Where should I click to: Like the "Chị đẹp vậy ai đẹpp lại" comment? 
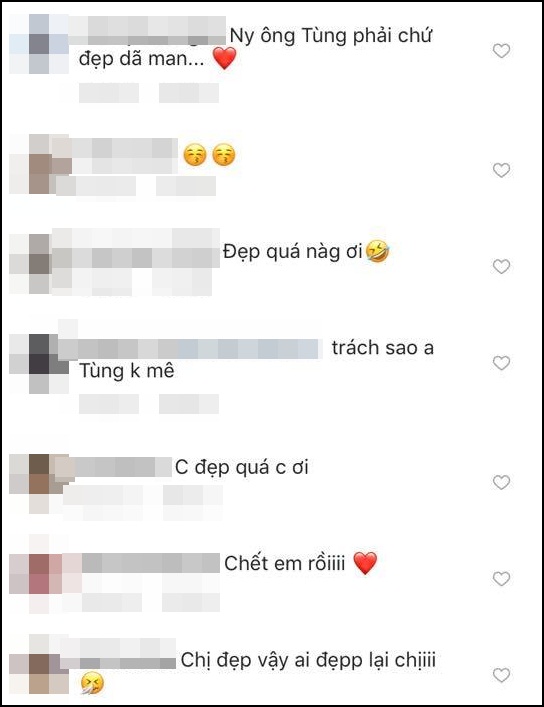pos(501,675)
